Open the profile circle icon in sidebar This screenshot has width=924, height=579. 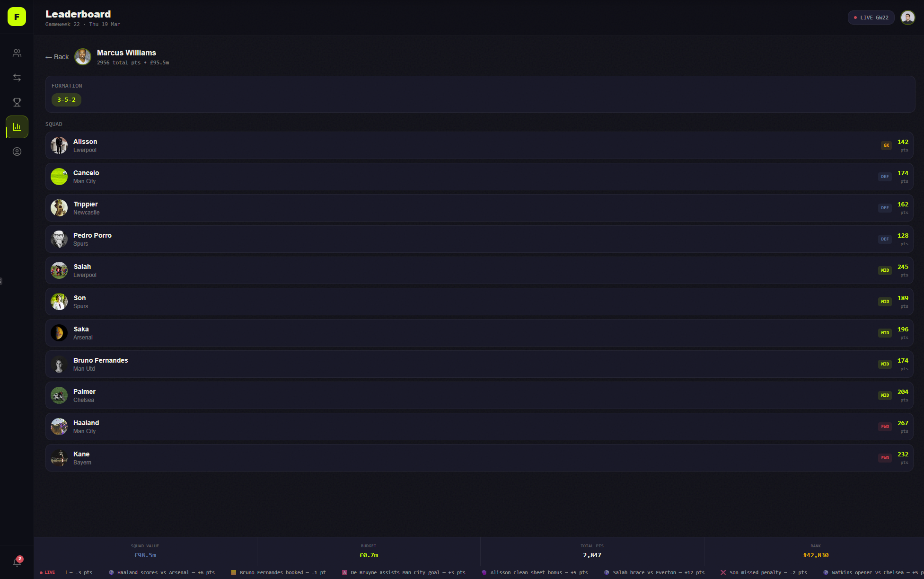[x=17, y=151]
